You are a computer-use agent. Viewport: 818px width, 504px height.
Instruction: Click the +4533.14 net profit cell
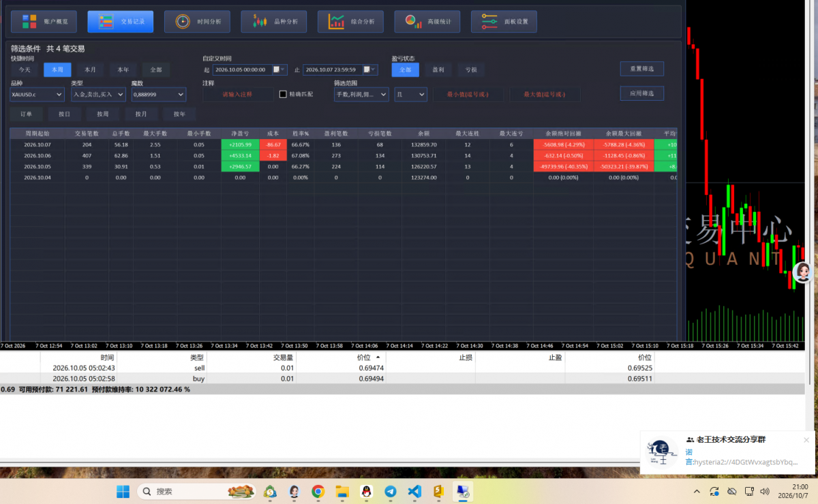pos(240,155)
